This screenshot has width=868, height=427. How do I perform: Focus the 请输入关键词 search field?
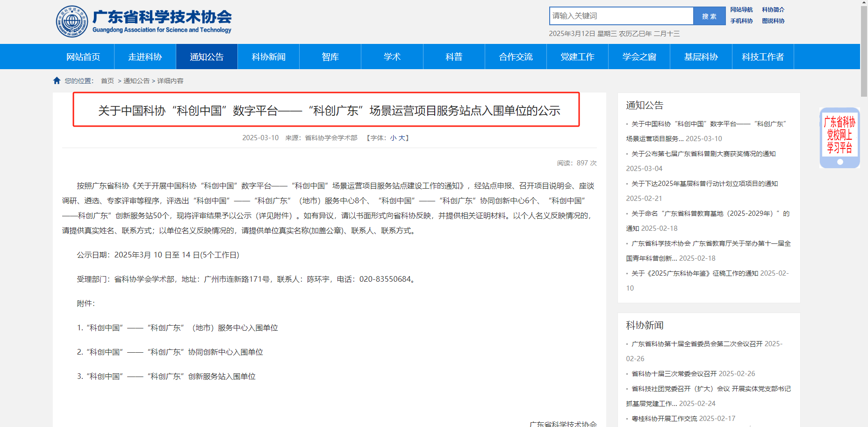[x=622, y=16]
